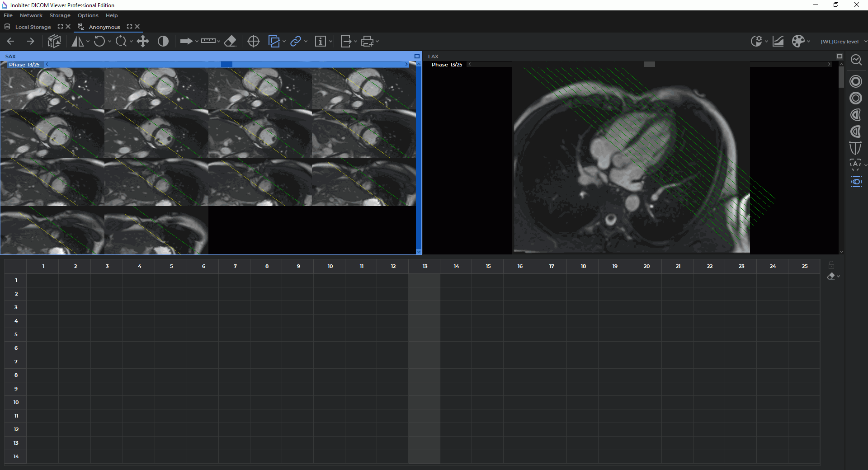
Task: Click the SAX Phase slider track
Action: coord(226,65)
